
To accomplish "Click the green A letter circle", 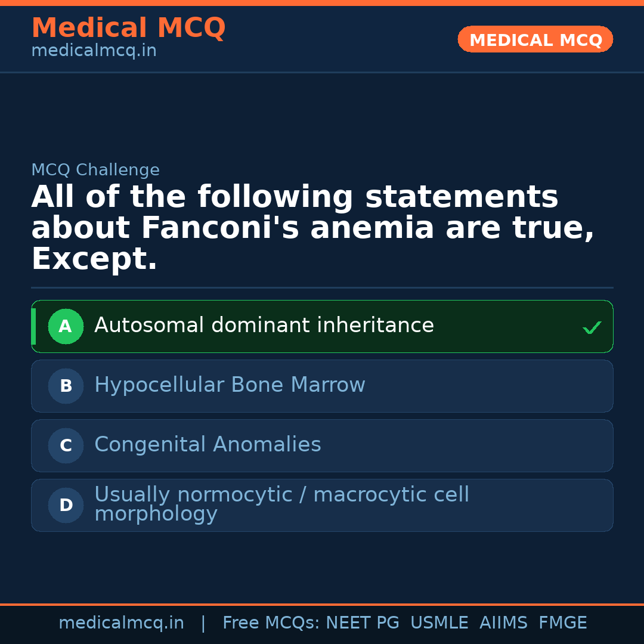I will tap(66, 327).
